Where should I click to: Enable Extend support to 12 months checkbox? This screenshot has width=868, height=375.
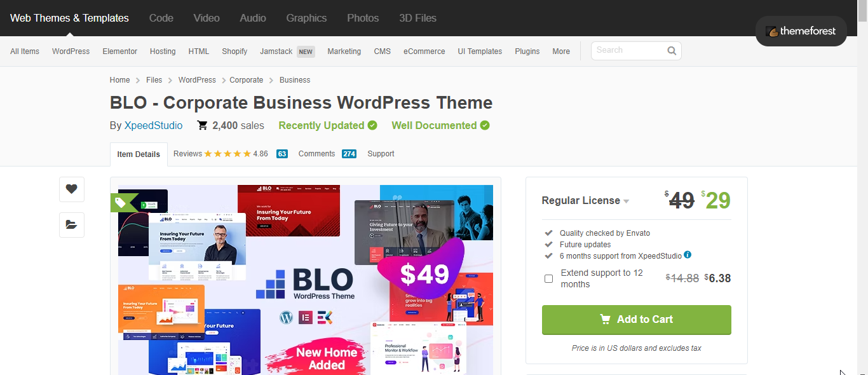(548, 278)
